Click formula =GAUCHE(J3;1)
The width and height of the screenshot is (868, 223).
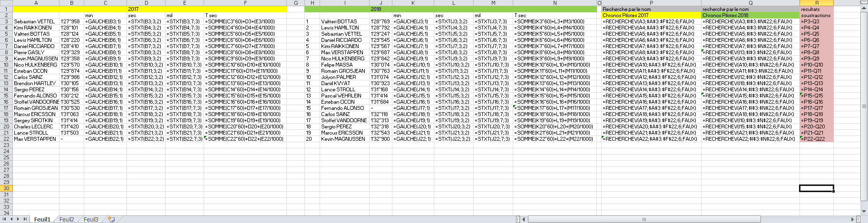pos(413,21)
